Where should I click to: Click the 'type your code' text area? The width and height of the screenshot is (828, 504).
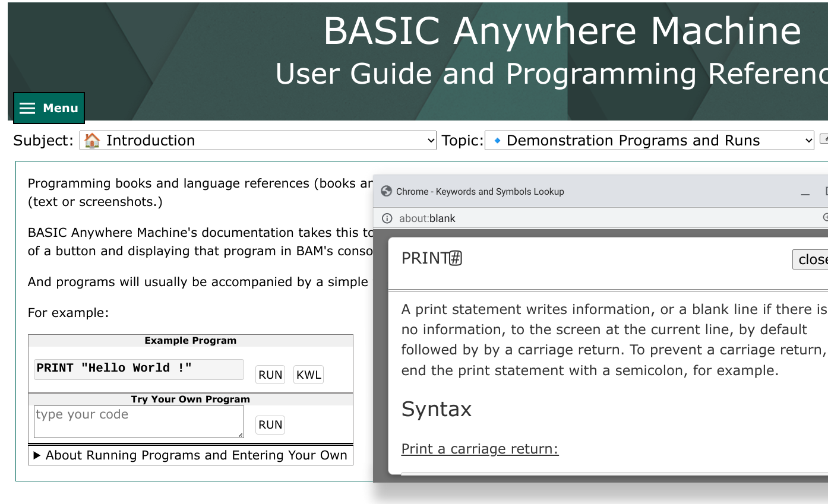(x=139, y=422)
